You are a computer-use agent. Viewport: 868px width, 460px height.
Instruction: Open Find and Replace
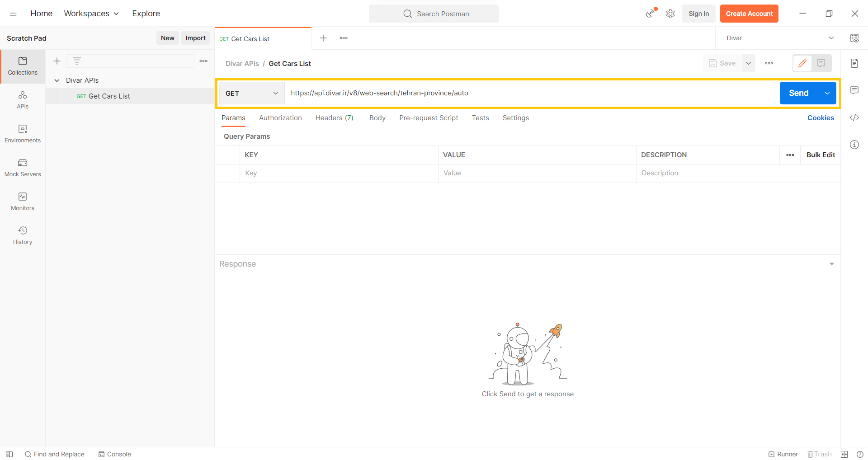[x=54, y=454]
